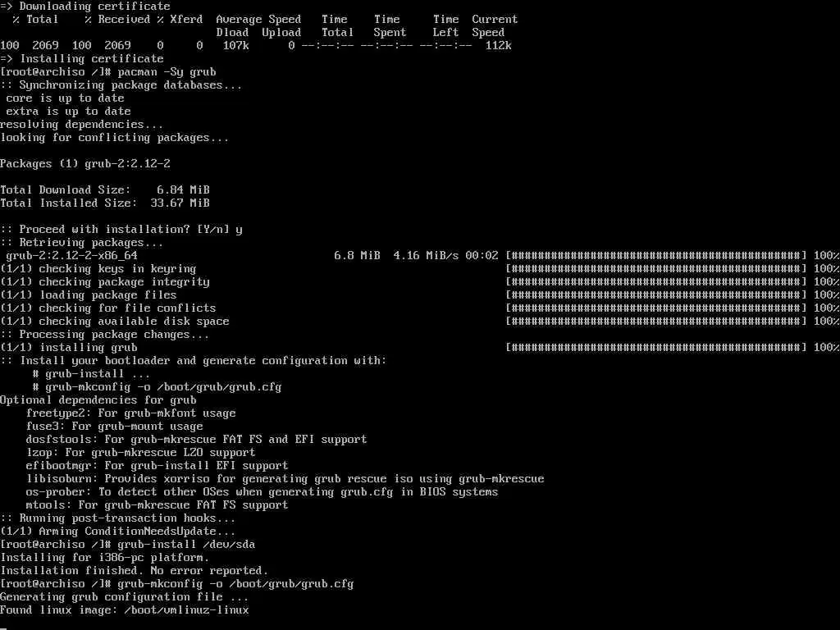Click '(1/1) checking package integrity' text
840x630 pixels.
coord(105,282)
